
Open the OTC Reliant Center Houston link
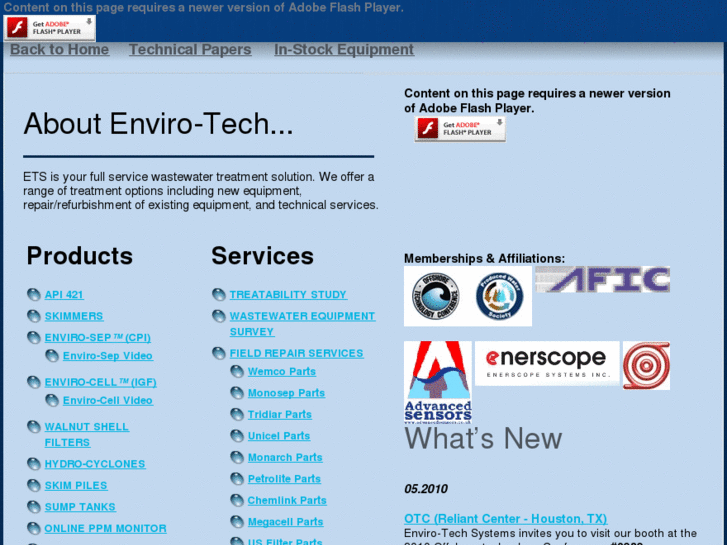click(x=506, y=519)
